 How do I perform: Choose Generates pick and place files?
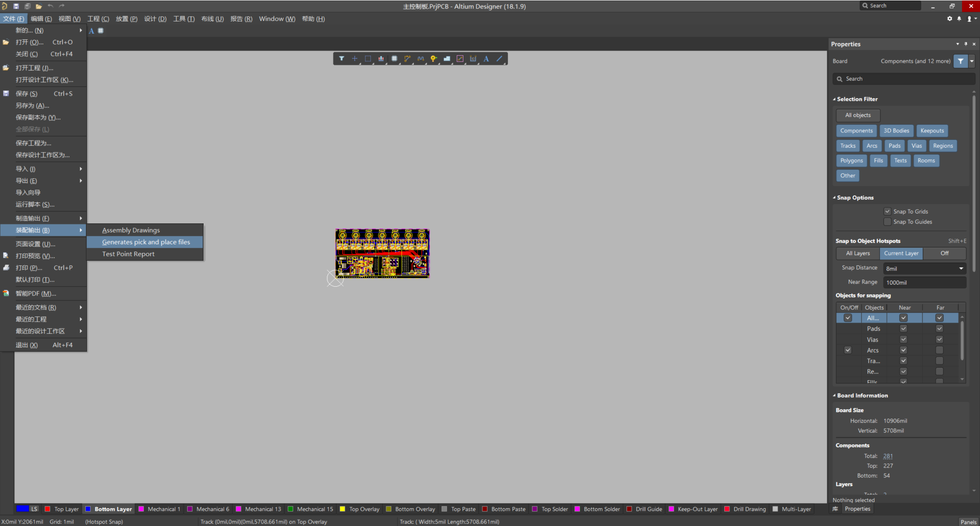click(x=146, y=242)
